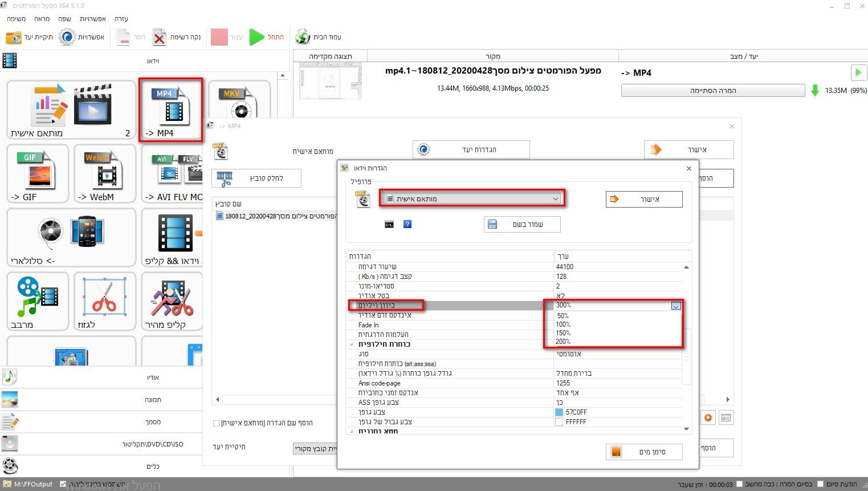Choose 100% from the volume dropdown list
868x491 pixels.
tap(563, 324)
